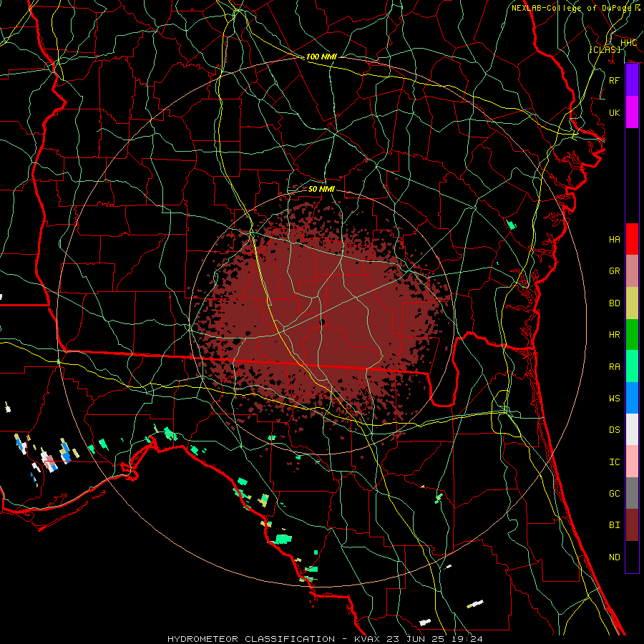Click the 'GR' legend label

[x=614, y=271]
